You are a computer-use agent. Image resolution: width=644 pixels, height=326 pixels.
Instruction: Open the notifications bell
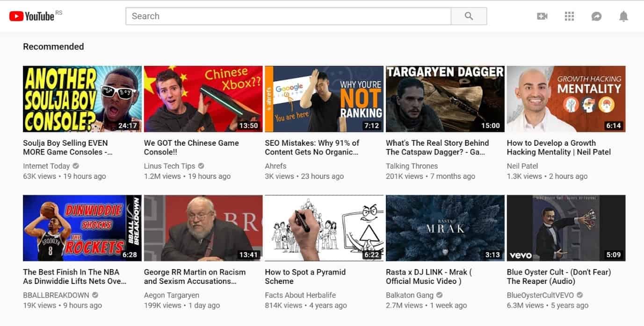tap(623, 16)
